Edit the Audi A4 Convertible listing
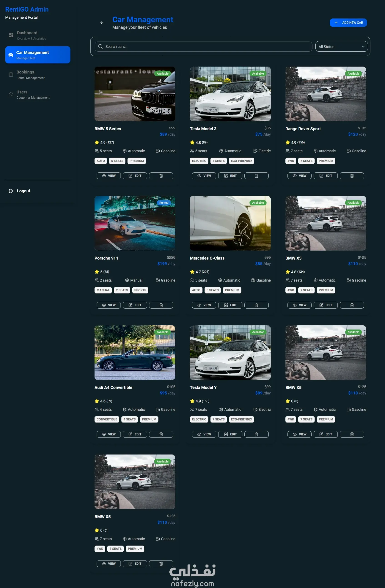 click(x=135, y=434)
